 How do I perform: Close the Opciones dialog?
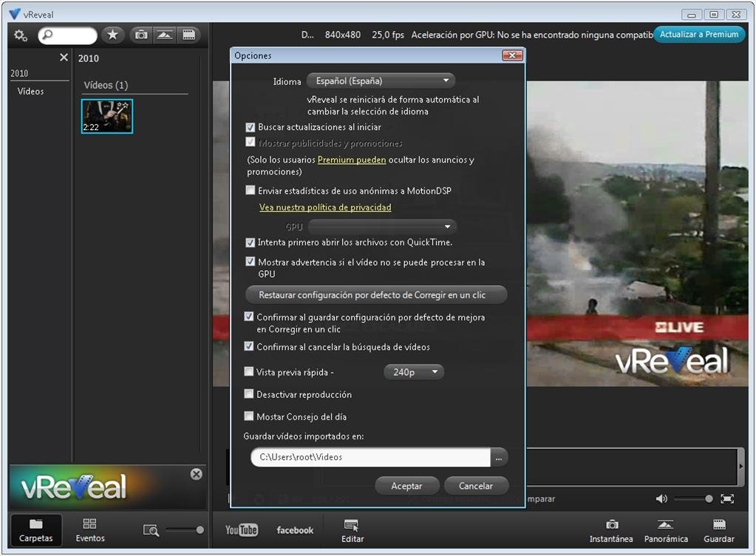512,55
